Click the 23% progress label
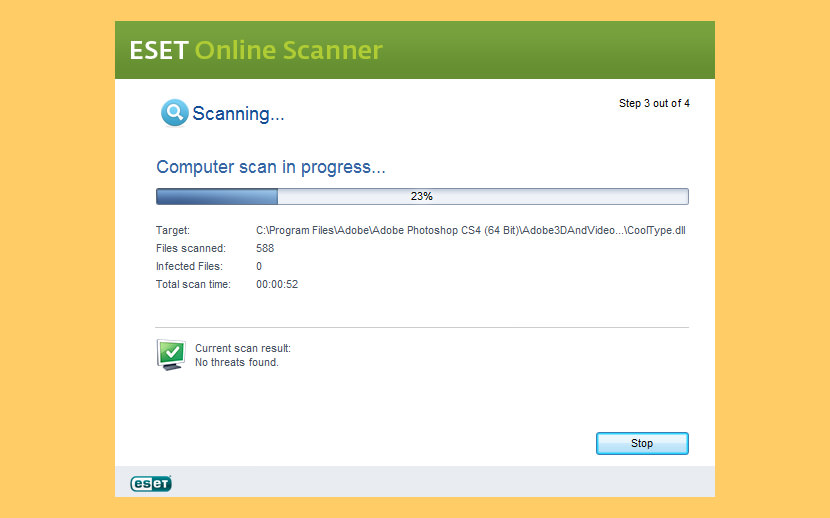The width and height of the screenshot is (830, 518). (421, 196)
